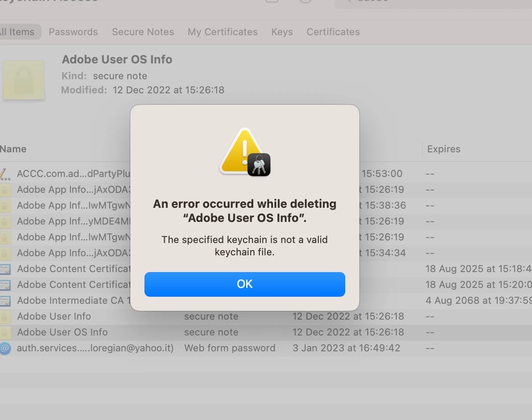Click the '18 Aug 2025 at 15:18:4' expiry
Image resolution: width=532 pixels, height=420 pixels.
479,269
